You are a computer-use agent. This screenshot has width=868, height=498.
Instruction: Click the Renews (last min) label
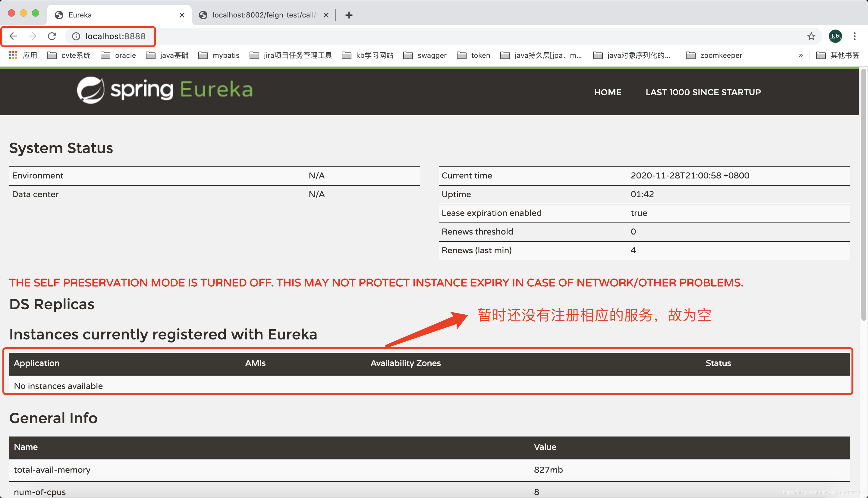pos(476,251)
